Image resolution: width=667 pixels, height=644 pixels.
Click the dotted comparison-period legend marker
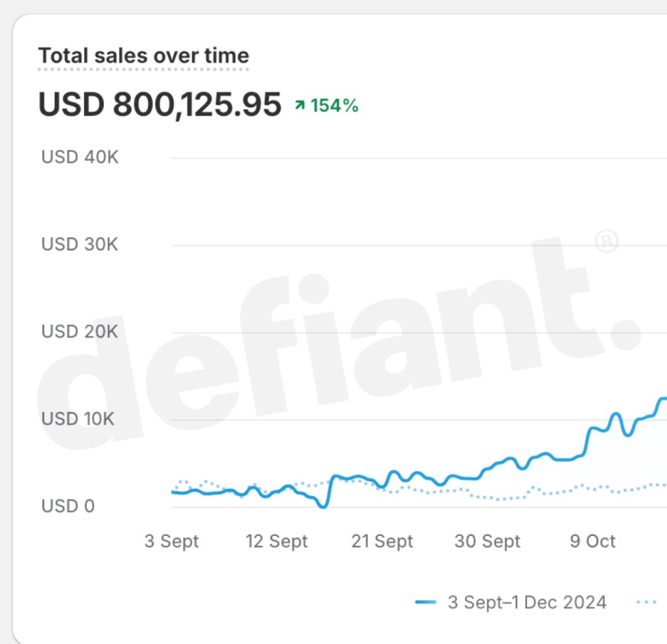click(x=647, y=602)
